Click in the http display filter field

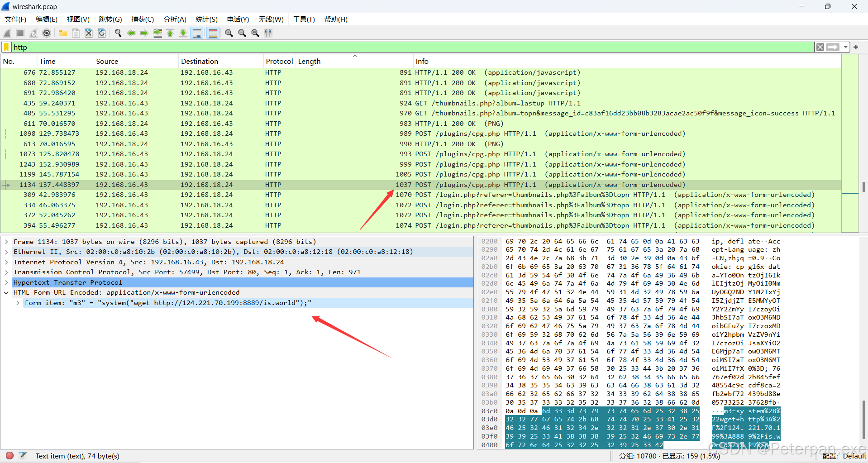click(412, 47)
